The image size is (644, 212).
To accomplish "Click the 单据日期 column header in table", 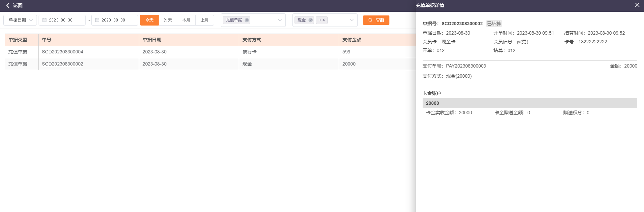I will click(189, 40).
